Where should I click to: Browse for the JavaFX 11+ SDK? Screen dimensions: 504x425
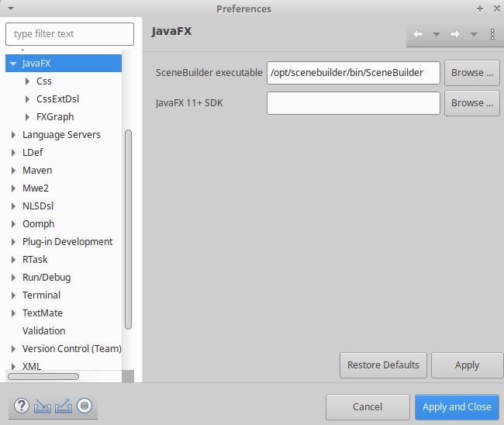471,103
